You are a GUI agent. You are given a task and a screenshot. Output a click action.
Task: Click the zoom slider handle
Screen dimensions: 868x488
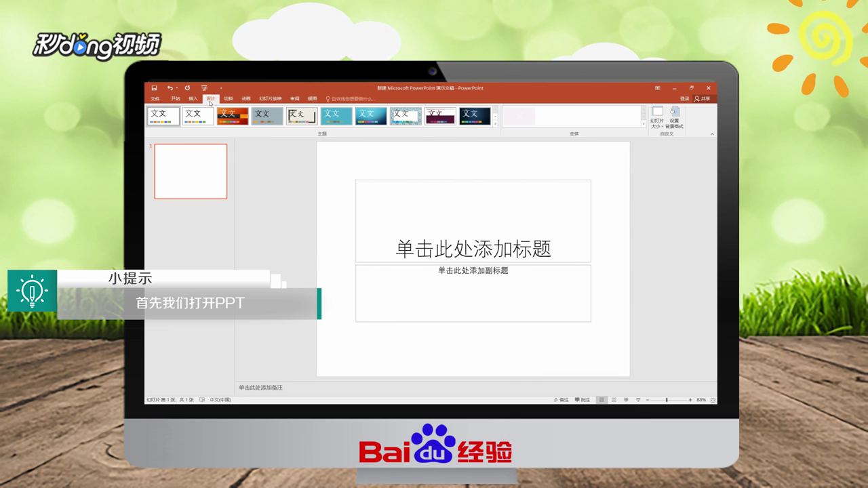pos(667,400)
